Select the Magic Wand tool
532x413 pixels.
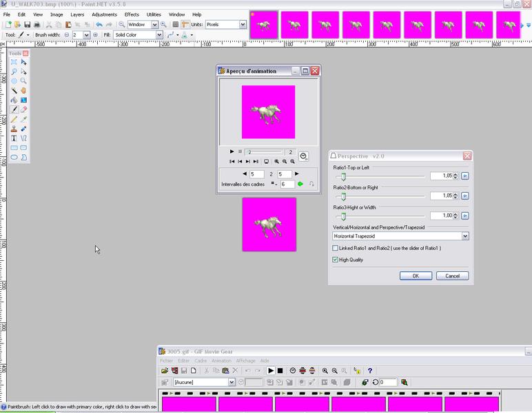point(14,90)
